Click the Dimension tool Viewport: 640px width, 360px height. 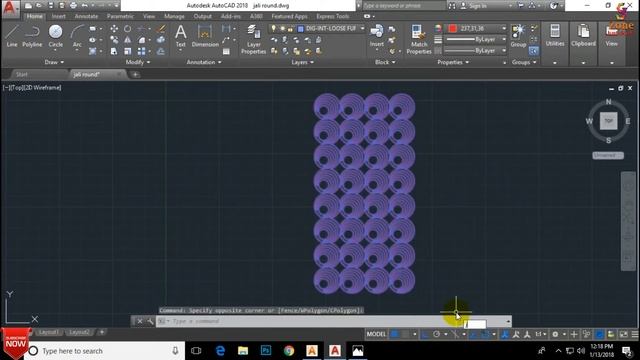click(x=205, y=36)
